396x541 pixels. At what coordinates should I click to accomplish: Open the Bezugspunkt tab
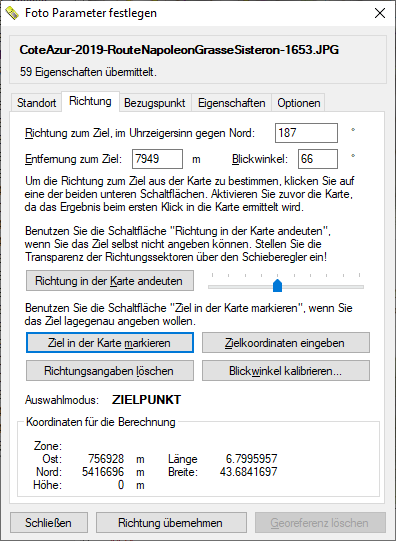tap(155, 103)
